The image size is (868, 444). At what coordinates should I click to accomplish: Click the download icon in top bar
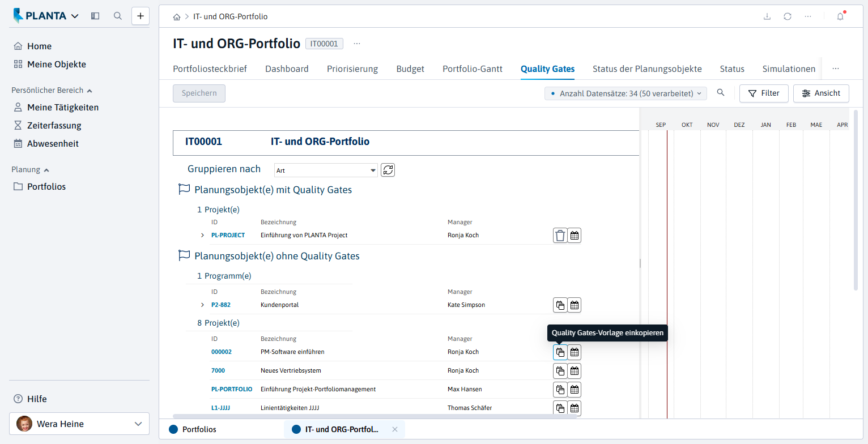point(767,16)
